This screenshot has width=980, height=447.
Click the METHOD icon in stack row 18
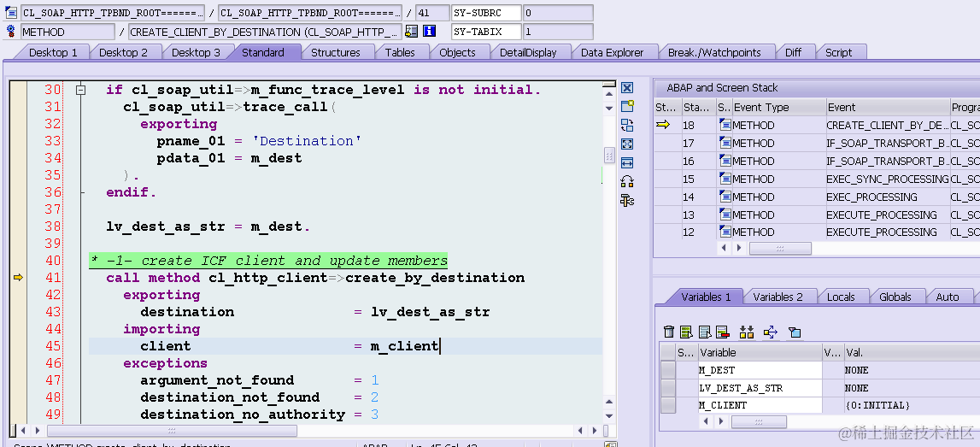(x=725, y=125)
